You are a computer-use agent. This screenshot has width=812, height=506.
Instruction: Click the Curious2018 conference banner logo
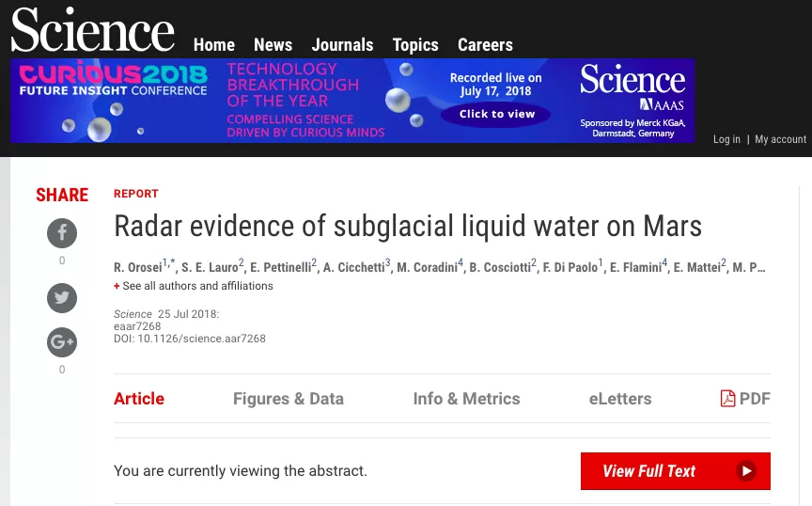[113, 79]
